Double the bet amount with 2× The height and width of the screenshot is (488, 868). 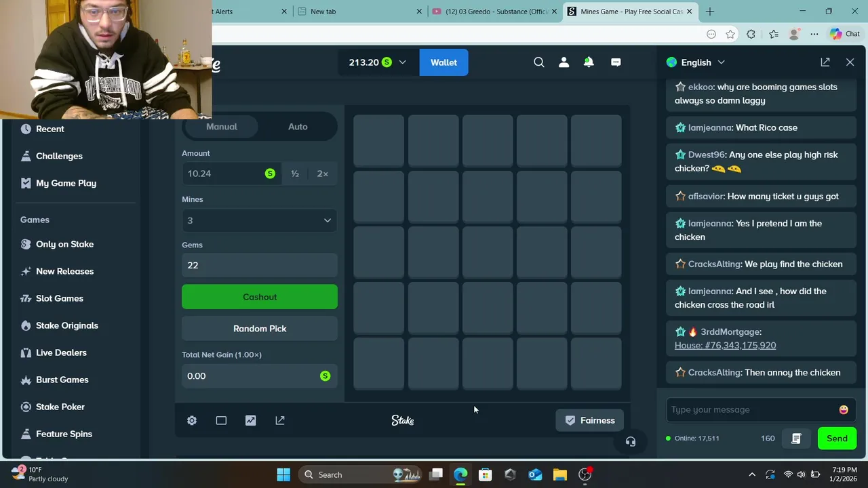323,174
